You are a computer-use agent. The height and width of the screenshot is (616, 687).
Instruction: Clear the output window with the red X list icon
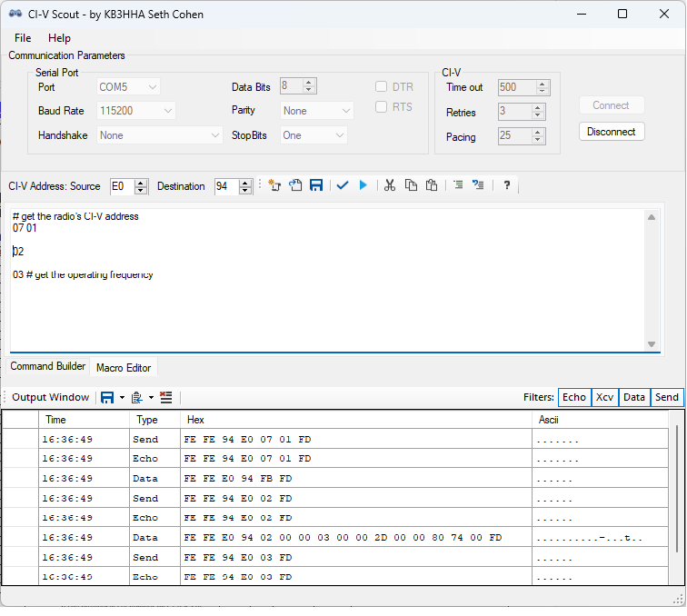[166, 397]
